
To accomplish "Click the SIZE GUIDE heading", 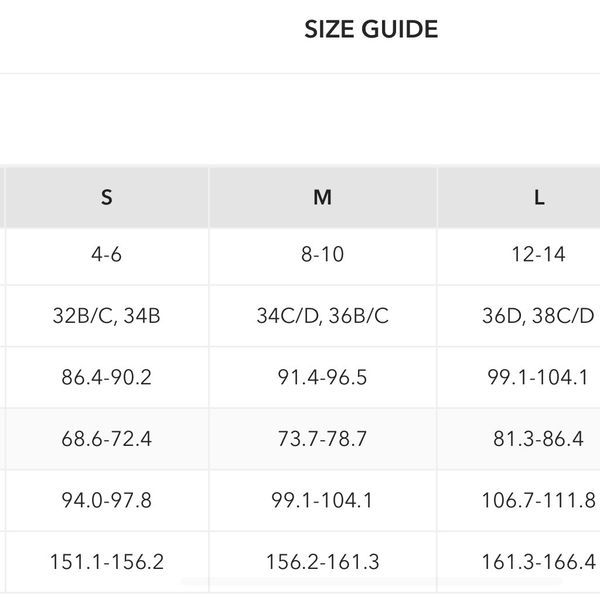I will tap(371, 30).
